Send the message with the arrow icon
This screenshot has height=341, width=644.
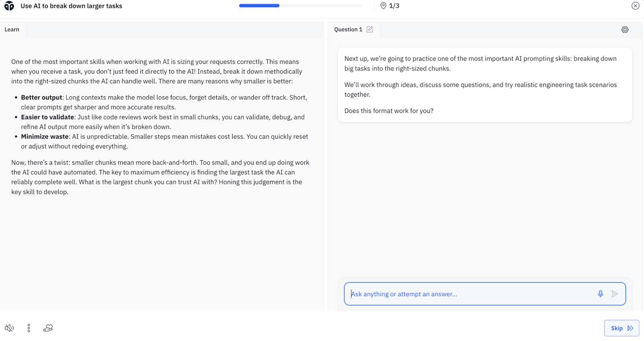615,294
